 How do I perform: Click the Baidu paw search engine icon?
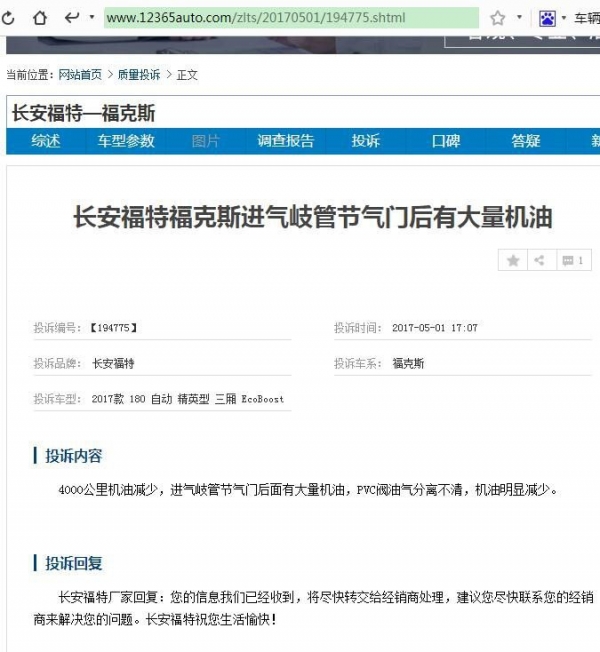[547, 18]
